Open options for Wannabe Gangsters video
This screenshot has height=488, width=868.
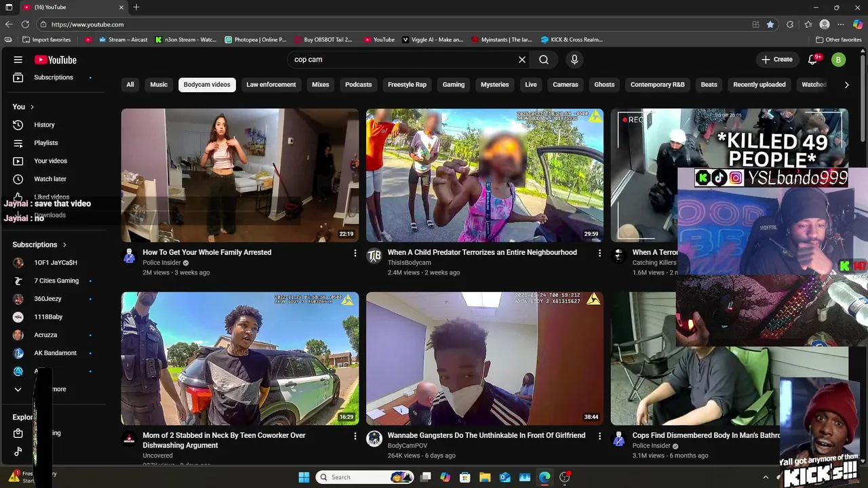pyautogui.click(x=599, y=436)
